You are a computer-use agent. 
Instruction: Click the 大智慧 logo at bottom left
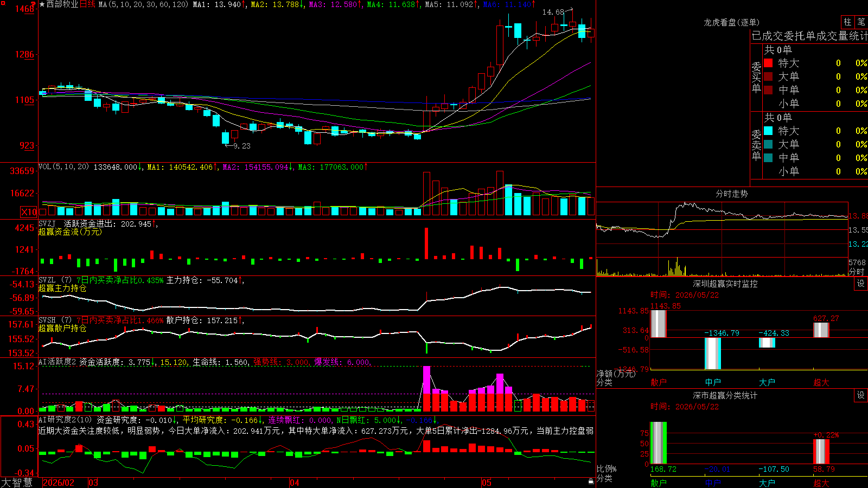(17, 483)
